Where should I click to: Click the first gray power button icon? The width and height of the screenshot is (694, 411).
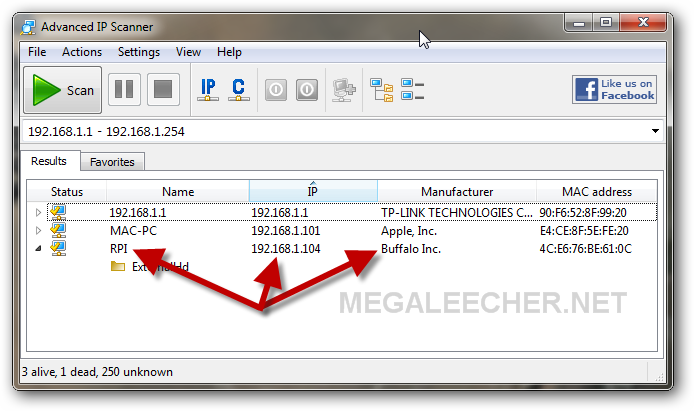276,90
